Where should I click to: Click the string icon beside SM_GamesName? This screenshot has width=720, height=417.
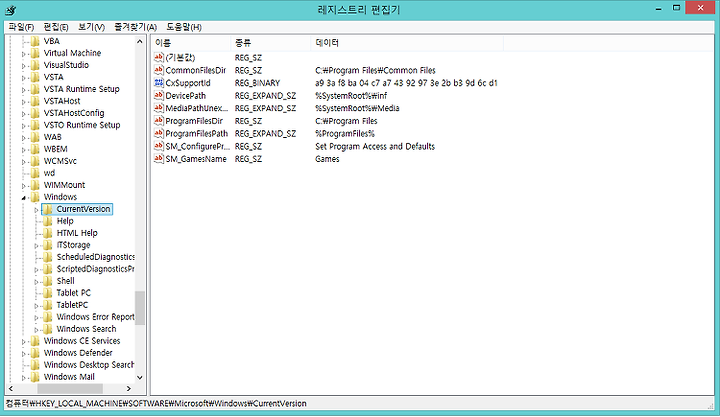(159, 158)
